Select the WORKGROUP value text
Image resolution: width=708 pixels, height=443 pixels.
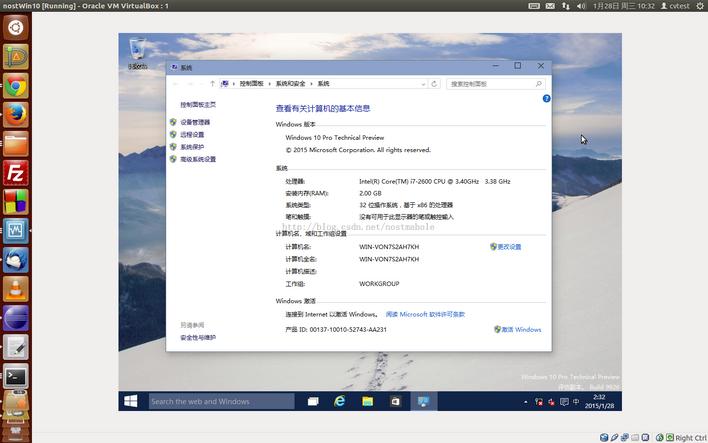coord(379,284)
